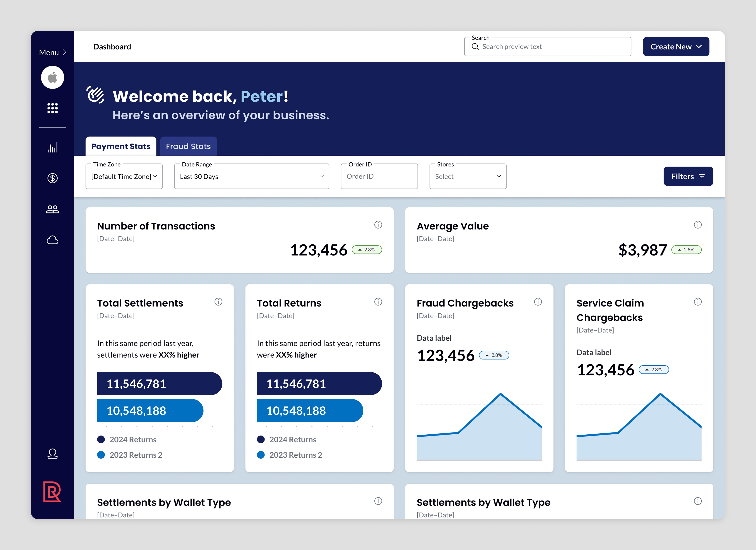756x550 pixels.
Task: Open the Stores select dropdown
Action: click(x=468, y=176)
